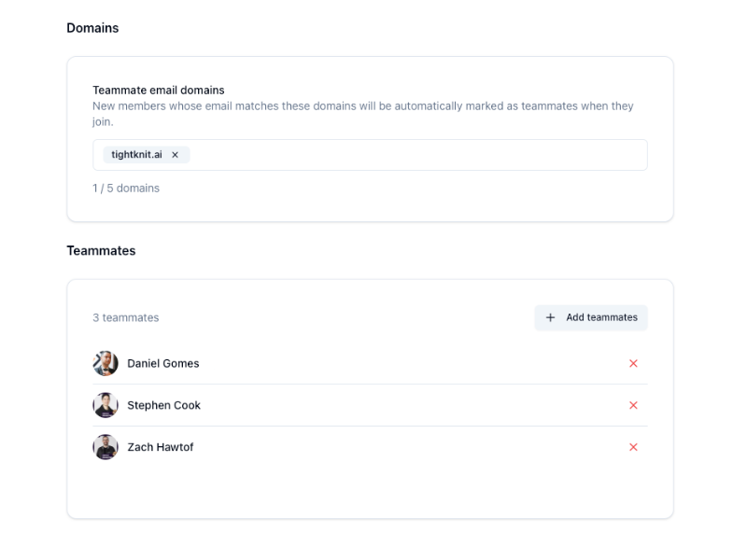
Task: Select Zach Hawtof teammate name
Action: (159, 447)
